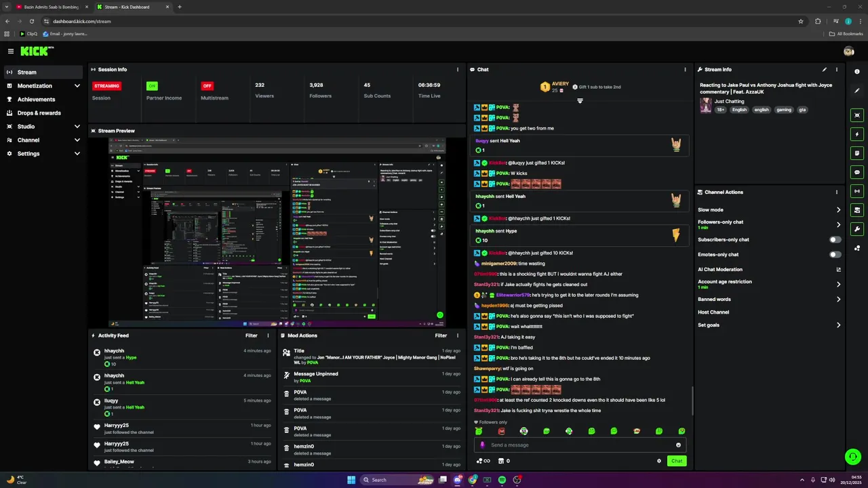Open the user avatar menu
The width and height of the screenshot is (868, 488).
click(848, 52)
